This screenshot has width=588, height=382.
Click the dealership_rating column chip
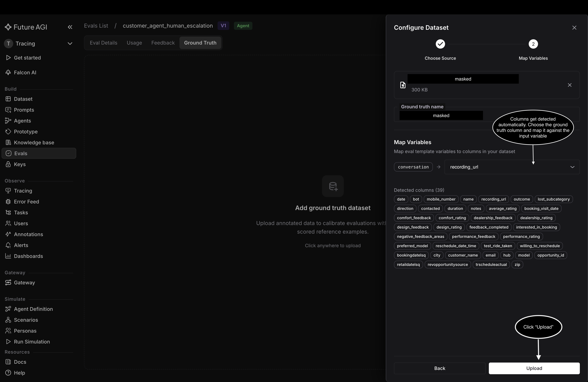536,218
